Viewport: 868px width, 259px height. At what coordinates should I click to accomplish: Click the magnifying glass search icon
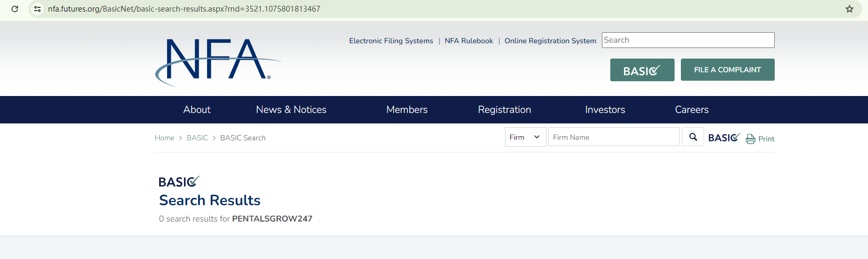[x=693, y=137]
